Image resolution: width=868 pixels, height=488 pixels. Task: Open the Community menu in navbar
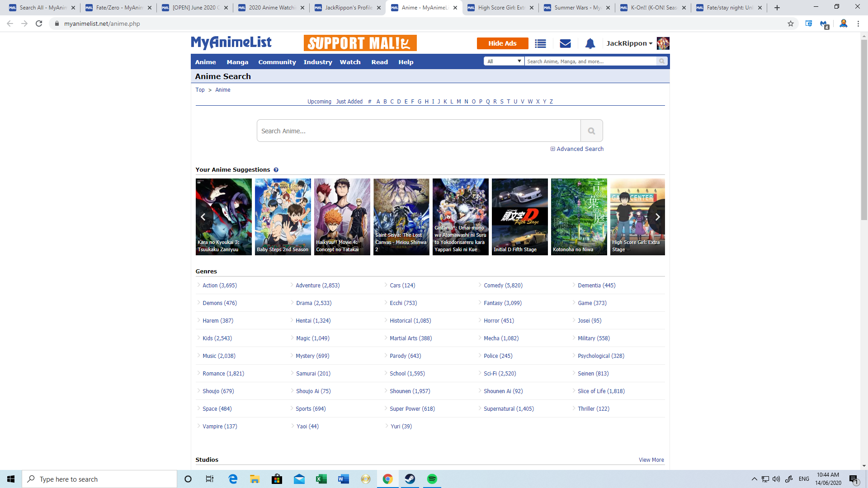(x=277, y=62)
